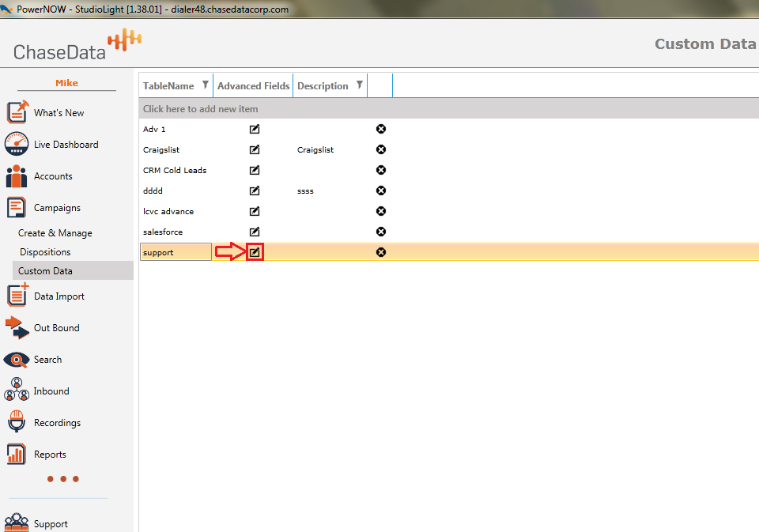The height and width of the screenshot is (532, 759).
Task: Open the Live Dashboard gauge icon
Action: coord(17,144)
